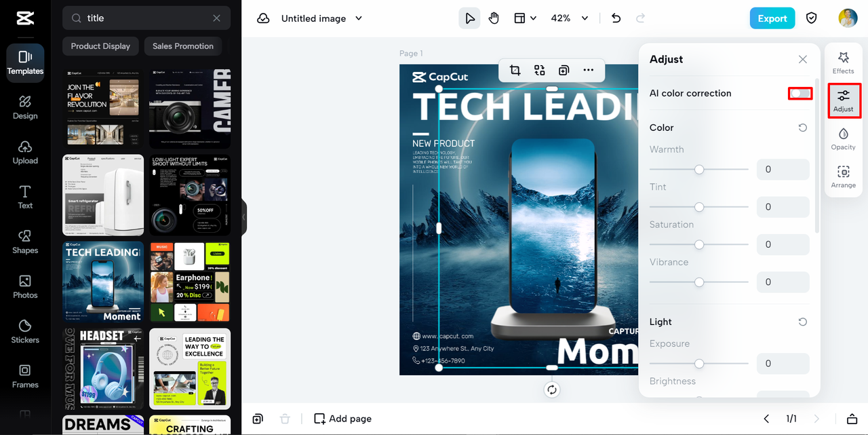Open the more options ellipsis menu
This screenshot has height=435, width=868.
click(588, 70)
